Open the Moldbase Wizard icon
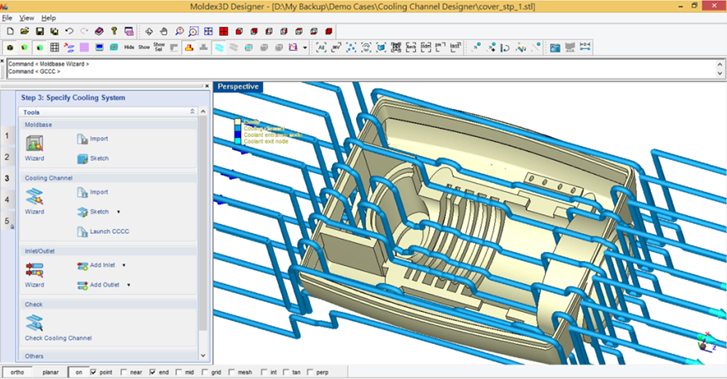The image size is (727, 379). (x=34, y=143)
